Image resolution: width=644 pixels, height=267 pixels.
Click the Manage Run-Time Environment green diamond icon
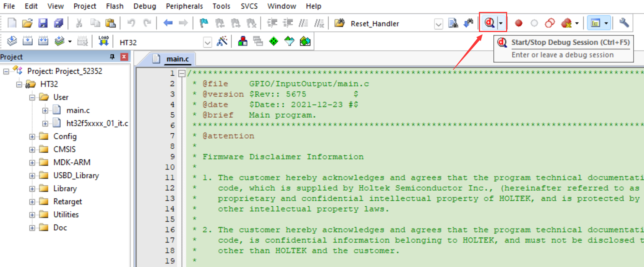pos(274,41)
